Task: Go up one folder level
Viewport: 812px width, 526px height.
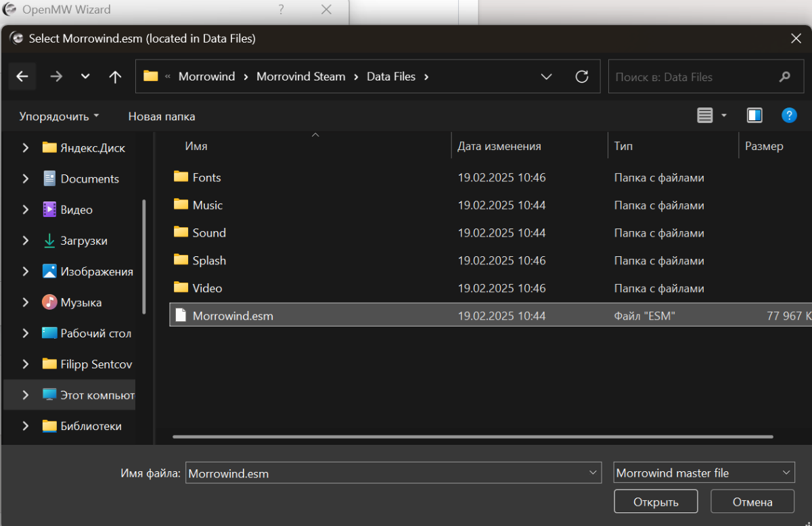Action: coord(115,76)
